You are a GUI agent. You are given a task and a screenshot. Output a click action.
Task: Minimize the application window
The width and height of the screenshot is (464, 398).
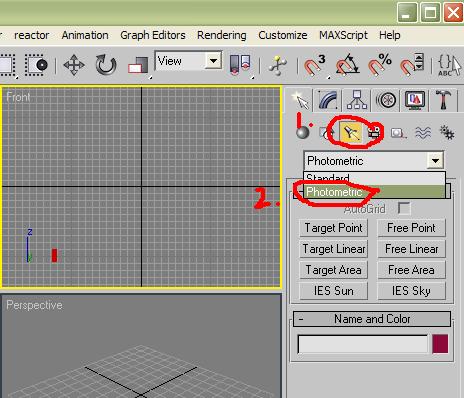tap(407, 13)
